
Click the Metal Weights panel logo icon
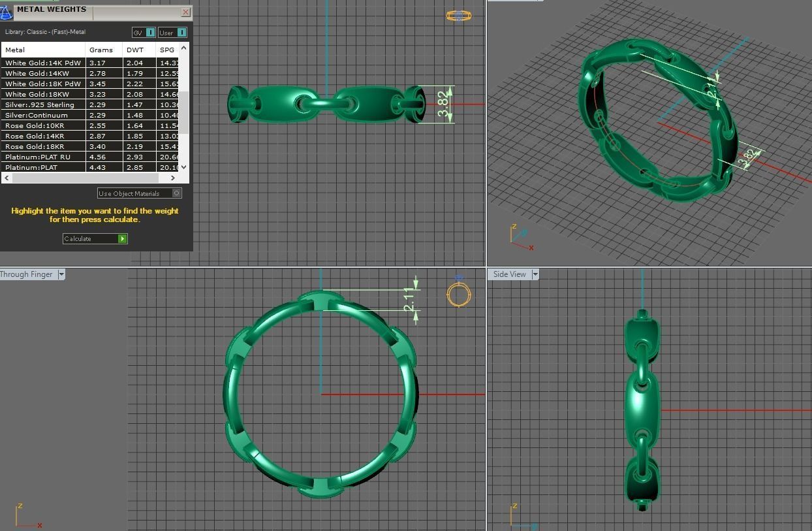pos(7,12)
